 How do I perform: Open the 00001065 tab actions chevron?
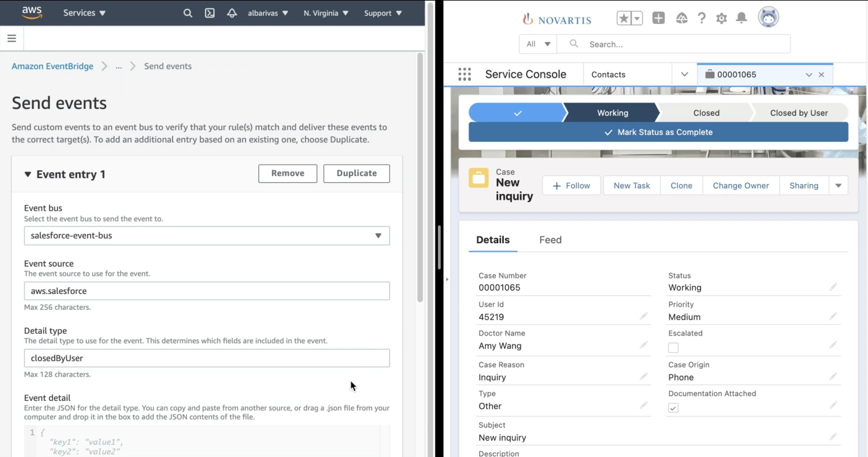[x=809, y=75]
